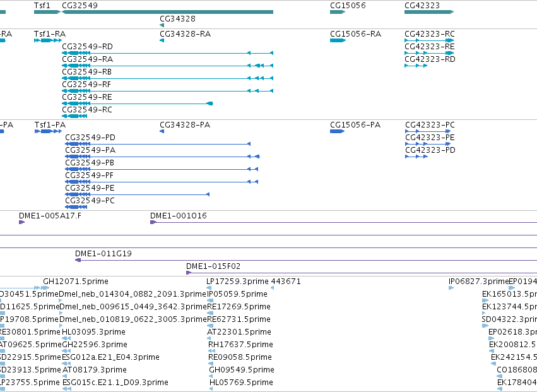The width and height of the screenshot is (537, 392).
Task: Select EST label RE09058.5prime
Action: [240, 358]
